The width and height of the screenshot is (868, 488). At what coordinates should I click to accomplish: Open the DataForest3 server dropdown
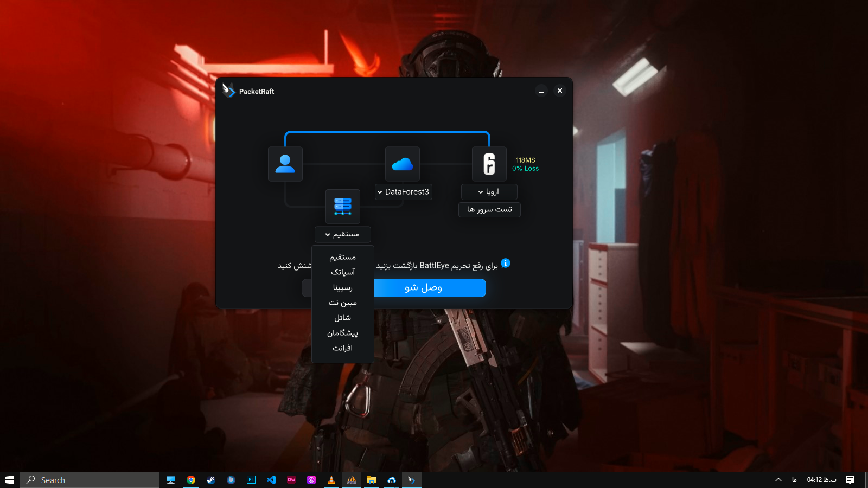404,192
